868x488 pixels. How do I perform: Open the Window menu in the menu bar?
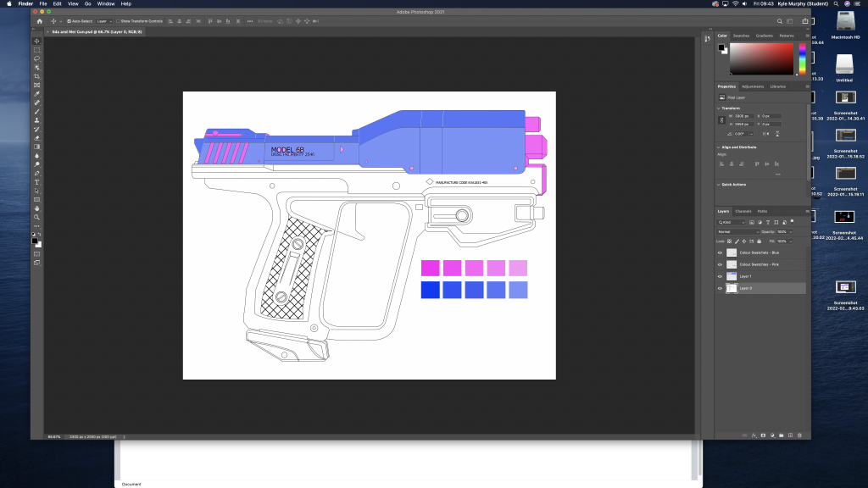tap(106, 4)
